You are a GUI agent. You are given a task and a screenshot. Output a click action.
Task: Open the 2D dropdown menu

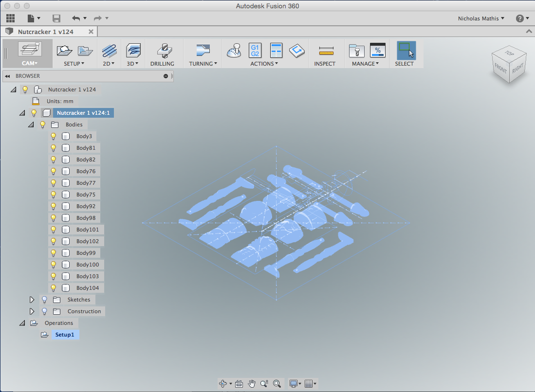coord(109,64)
